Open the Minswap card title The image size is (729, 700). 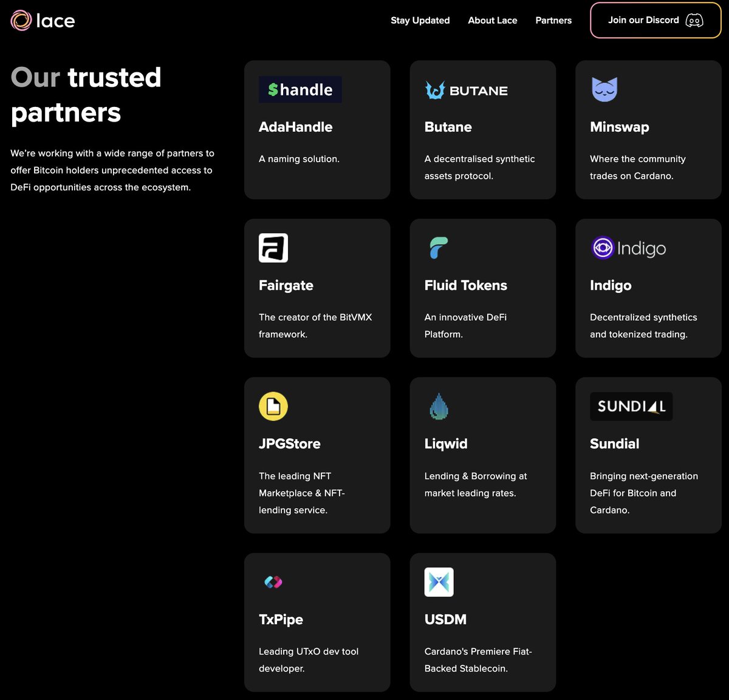click(620, 127)
